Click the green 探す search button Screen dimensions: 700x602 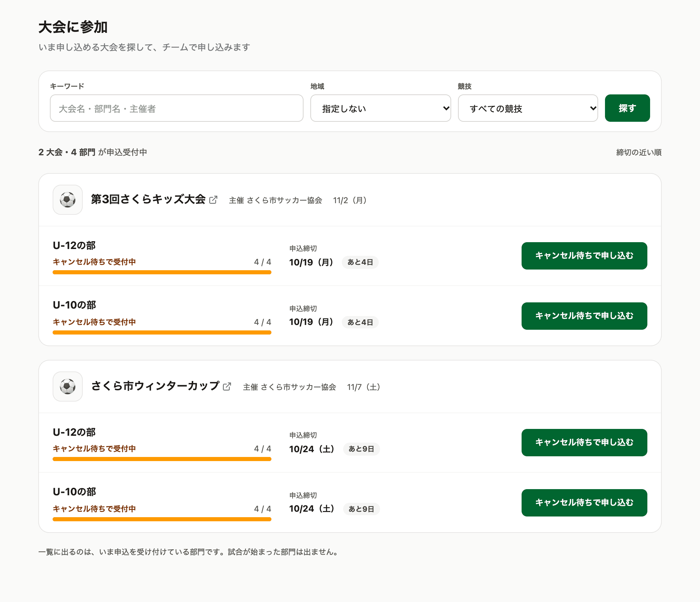[x=628, y=108]
